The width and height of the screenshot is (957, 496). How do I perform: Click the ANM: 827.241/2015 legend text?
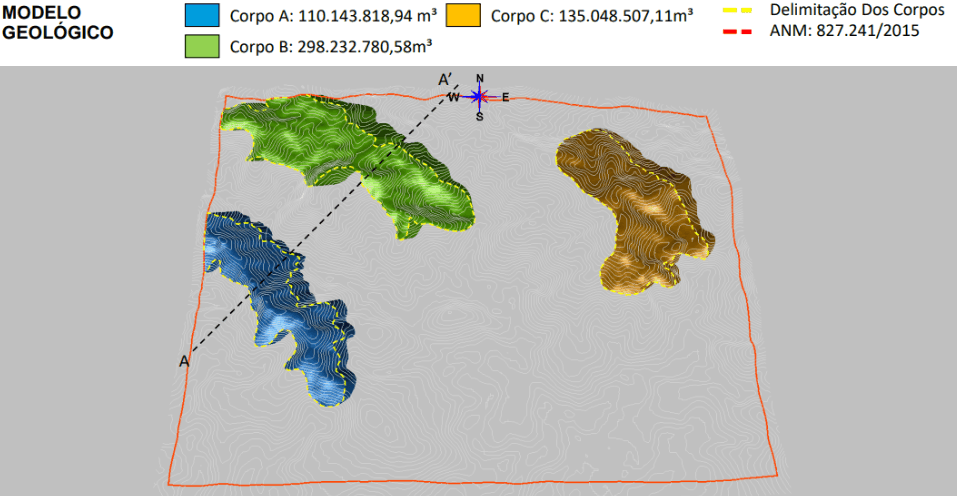845,31
